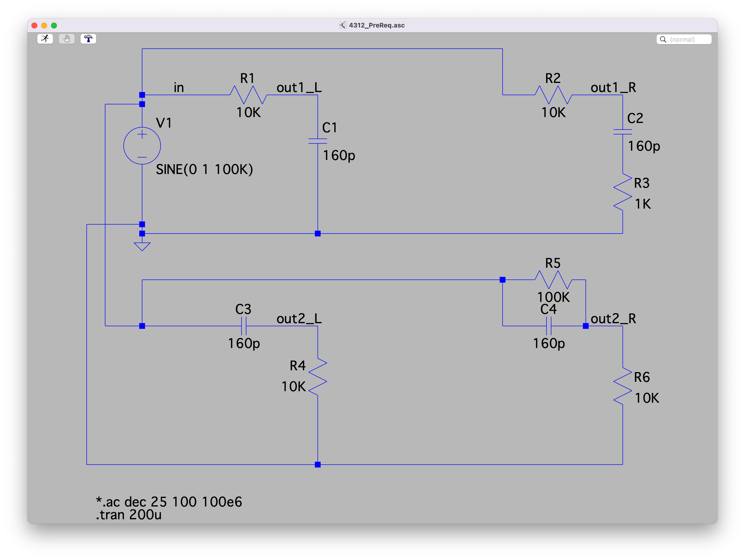Click the 10K value beside R4
Image resolution: width=745 pixels, height=560 pixels.
pyautogui.click(x=294, y=387)
